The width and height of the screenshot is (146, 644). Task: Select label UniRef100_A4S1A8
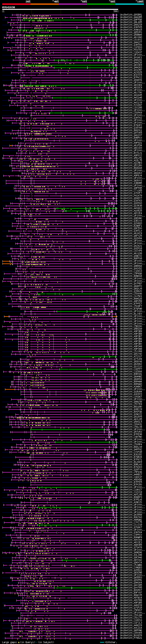tap(131, 98)
